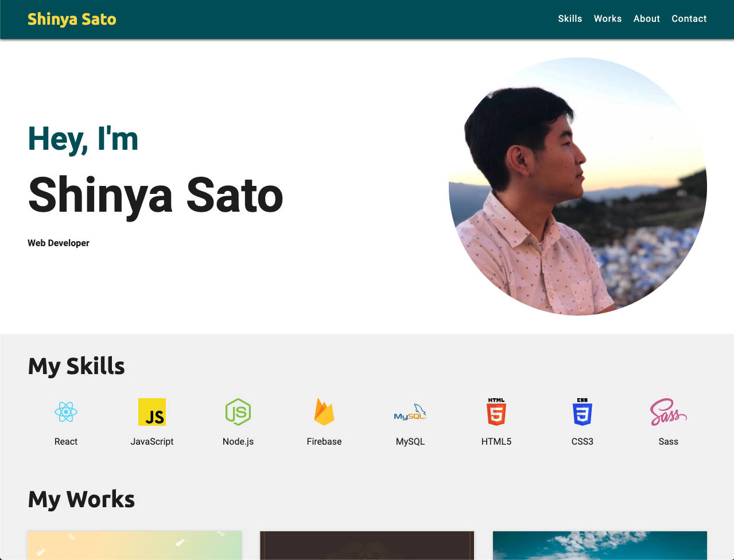
Task: Click the CSS3 shield icon
Action: click(x=582, y=412)
